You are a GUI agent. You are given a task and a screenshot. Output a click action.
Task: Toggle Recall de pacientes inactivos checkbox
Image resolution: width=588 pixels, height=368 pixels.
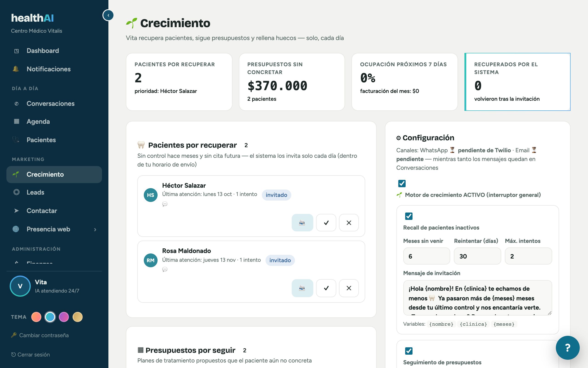(409, 216)
